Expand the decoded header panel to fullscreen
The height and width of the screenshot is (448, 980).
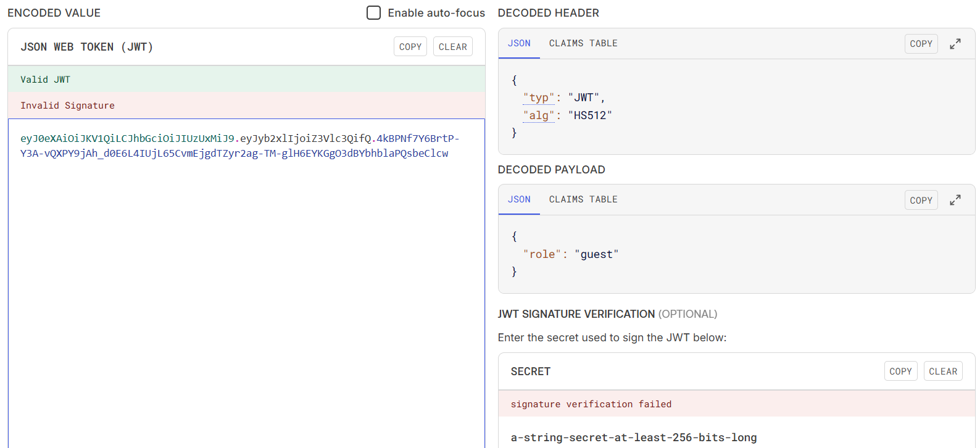pyautogui.click(x=955, y=44)
